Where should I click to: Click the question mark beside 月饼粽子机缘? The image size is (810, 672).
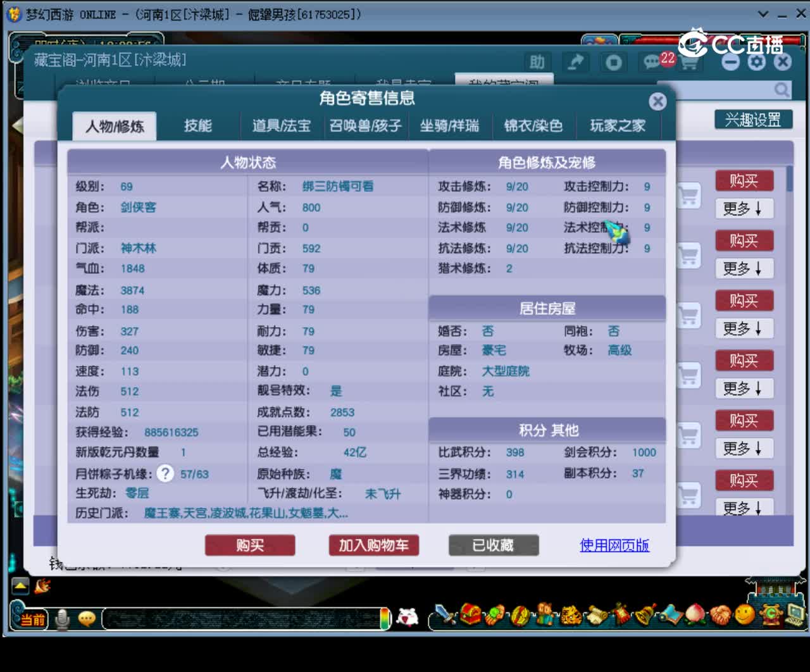(x=165, y=473)
